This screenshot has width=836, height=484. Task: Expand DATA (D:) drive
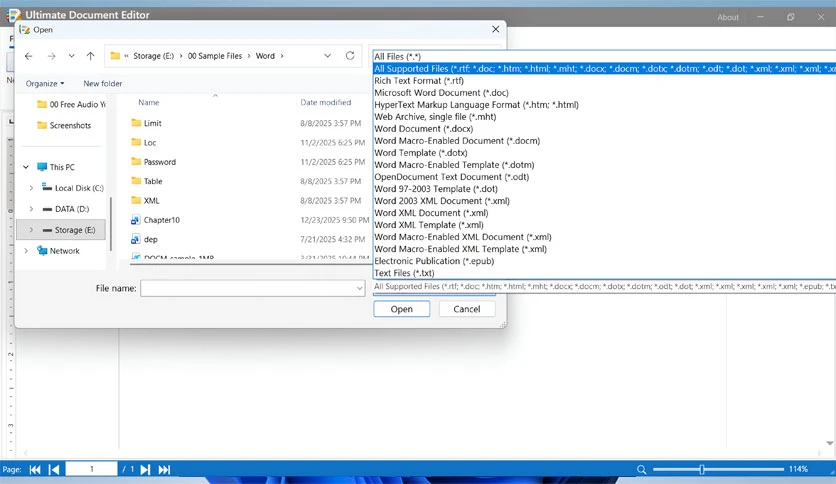click(31, 209)
